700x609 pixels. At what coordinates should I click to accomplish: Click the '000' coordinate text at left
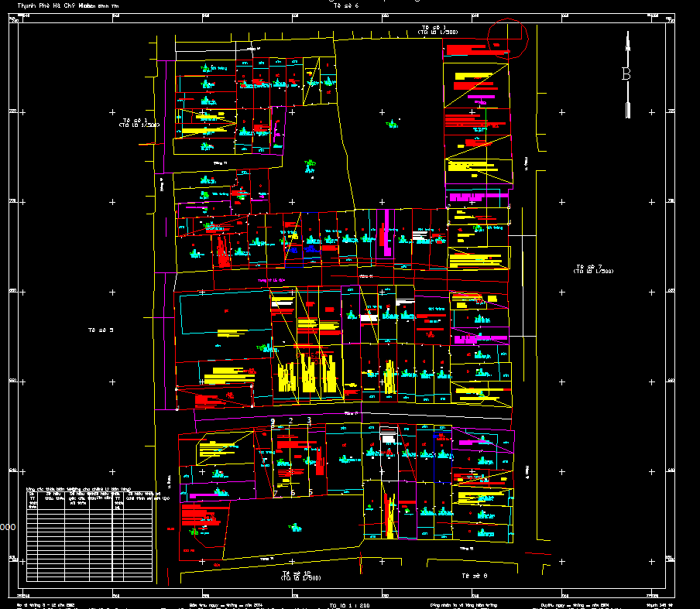8,527
